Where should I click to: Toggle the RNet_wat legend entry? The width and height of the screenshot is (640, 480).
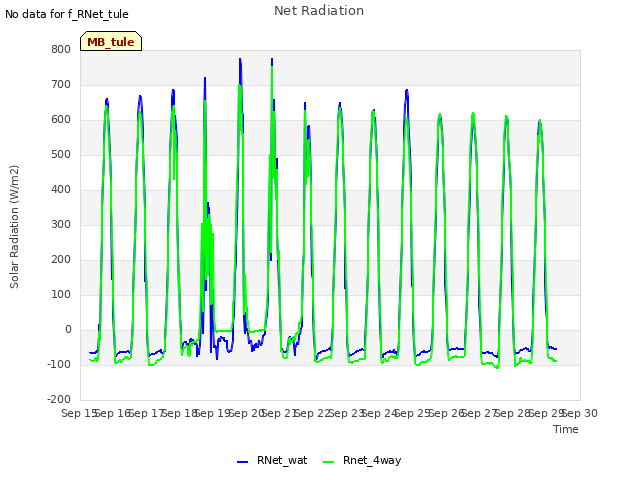(x=272, y=460)
